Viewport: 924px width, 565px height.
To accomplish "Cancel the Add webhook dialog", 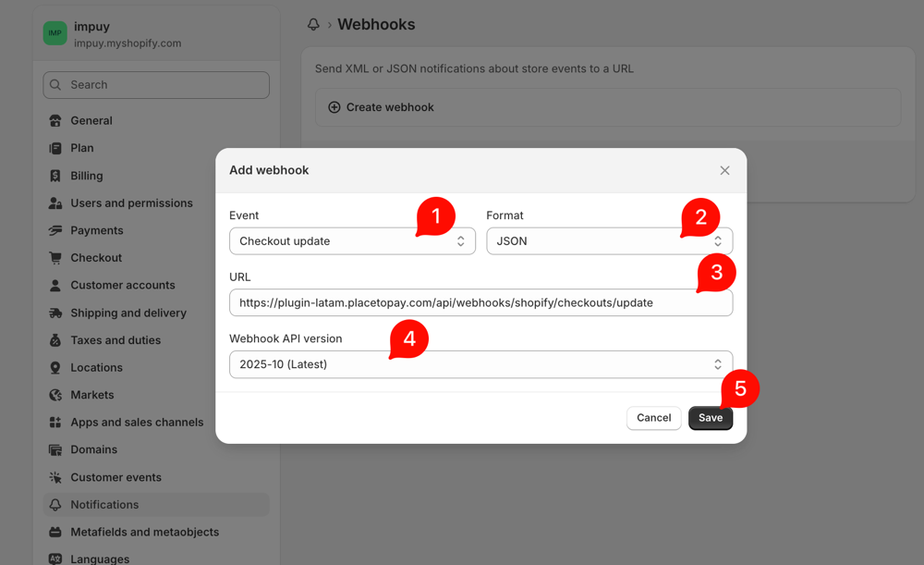I will pyautogui.click(x=653, y=418).
